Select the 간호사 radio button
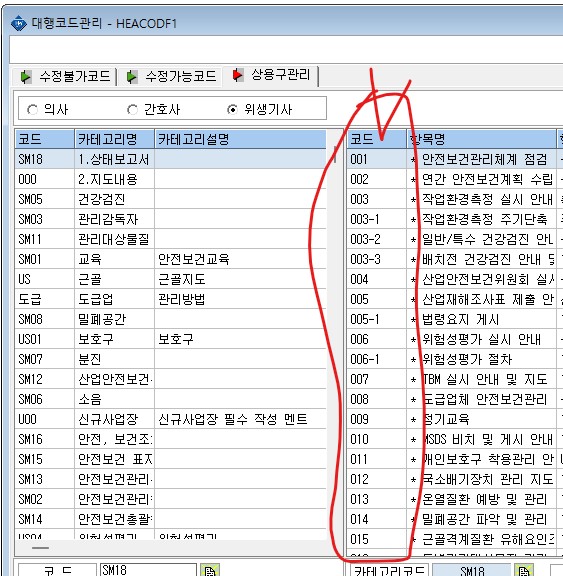The image size is (563, 576). (133, 109)
